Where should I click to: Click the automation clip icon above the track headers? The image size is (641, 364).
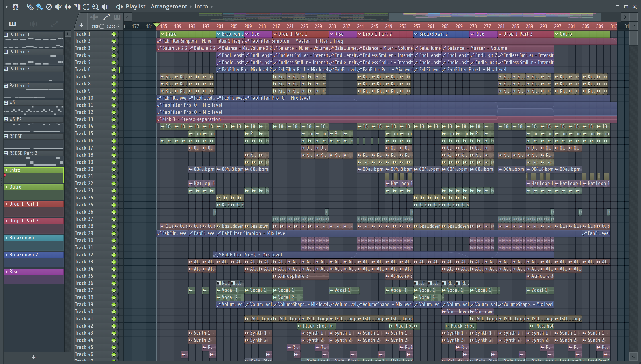[106, 17]
